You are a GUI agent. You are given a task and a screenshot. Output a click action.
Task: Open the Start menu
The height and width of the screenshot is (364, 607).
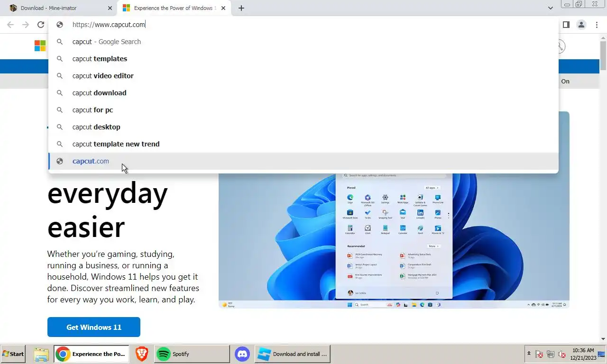pos(13,354)
